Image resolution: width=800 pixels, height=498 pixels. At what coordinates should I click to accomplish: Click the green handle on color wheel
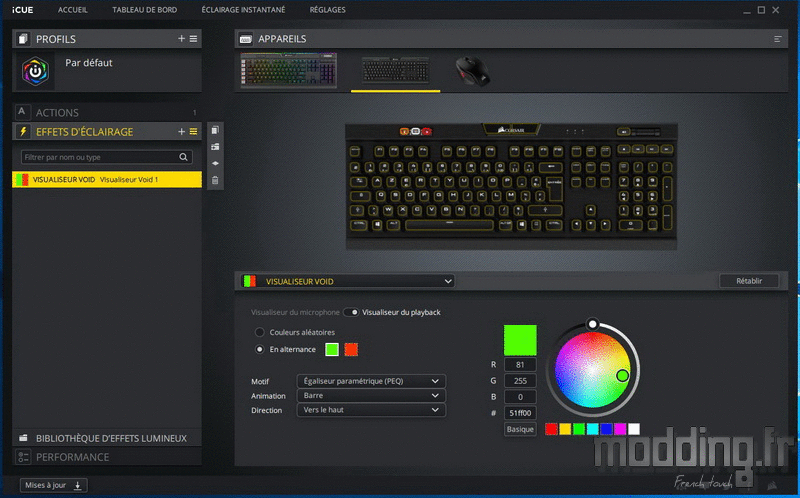click(622, 376)
